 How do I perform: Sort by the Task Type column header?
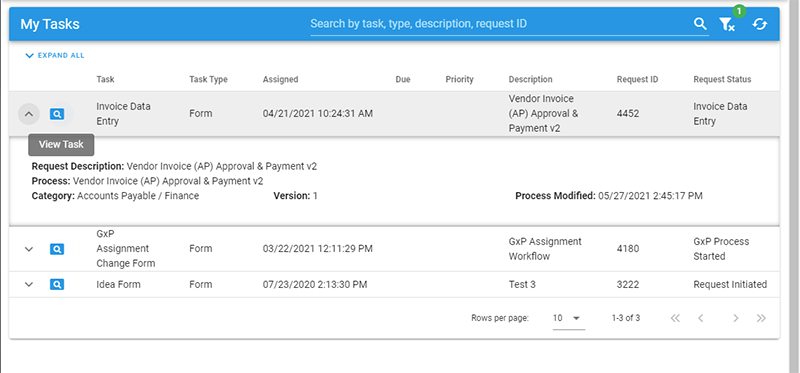click(208, 80)
